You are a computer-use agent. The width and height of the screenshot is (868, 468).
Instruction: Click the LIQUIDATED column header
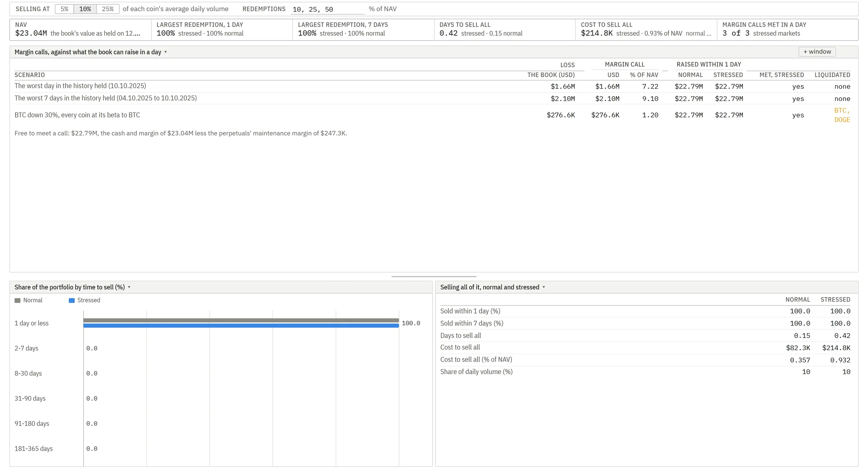832,75
